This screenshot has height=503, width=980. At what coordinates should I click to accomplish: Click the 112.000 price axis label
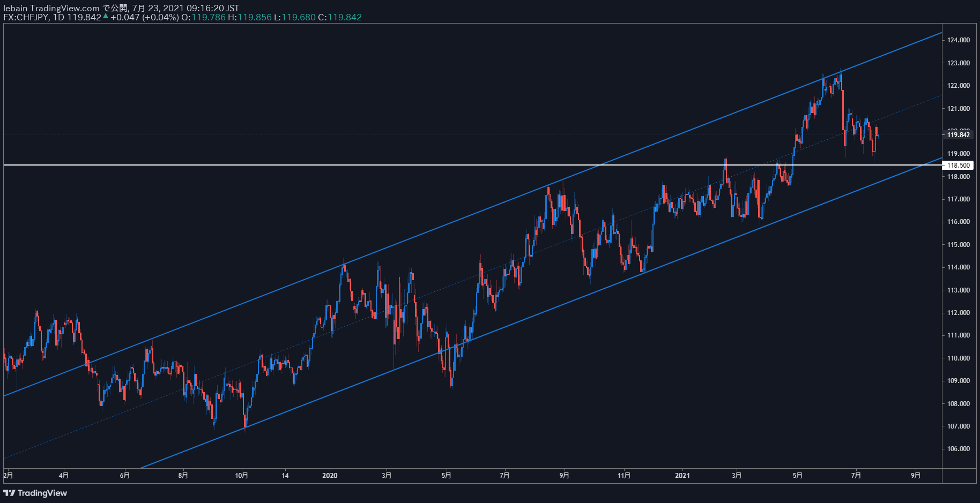tap(959, 313)
